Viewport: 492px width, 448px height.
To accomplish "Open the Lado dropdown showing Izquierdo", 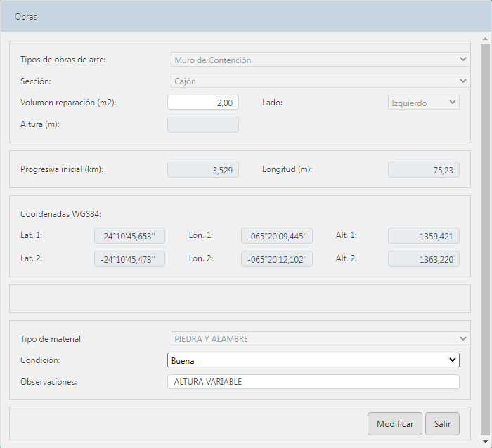I will click(x=424, y=103).
